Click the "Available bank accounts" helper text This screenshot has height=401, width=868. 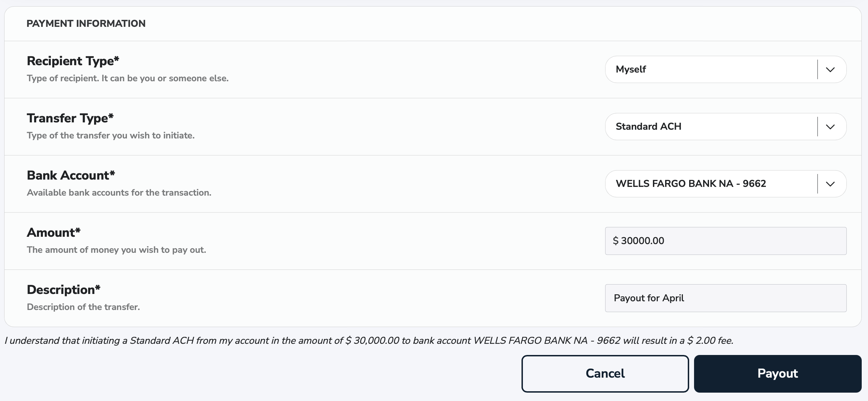pyautogui.click(x=119, y=193)
